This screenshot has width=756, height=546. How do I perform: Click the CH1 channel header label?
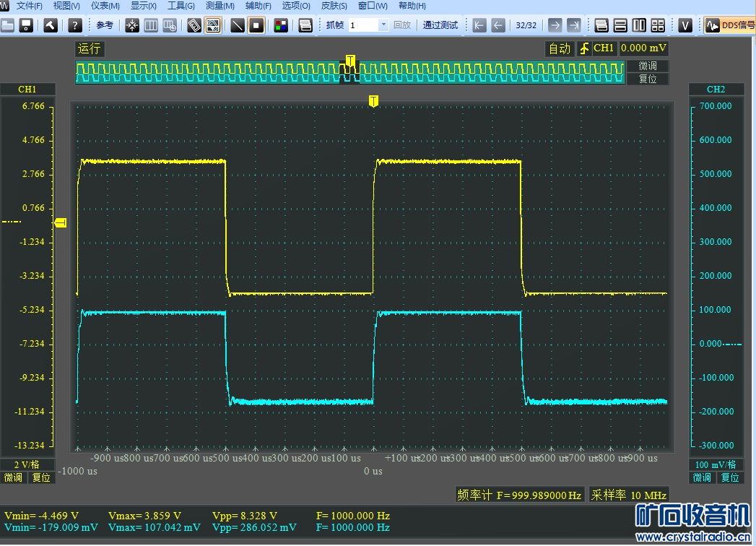tap(27, 90)
